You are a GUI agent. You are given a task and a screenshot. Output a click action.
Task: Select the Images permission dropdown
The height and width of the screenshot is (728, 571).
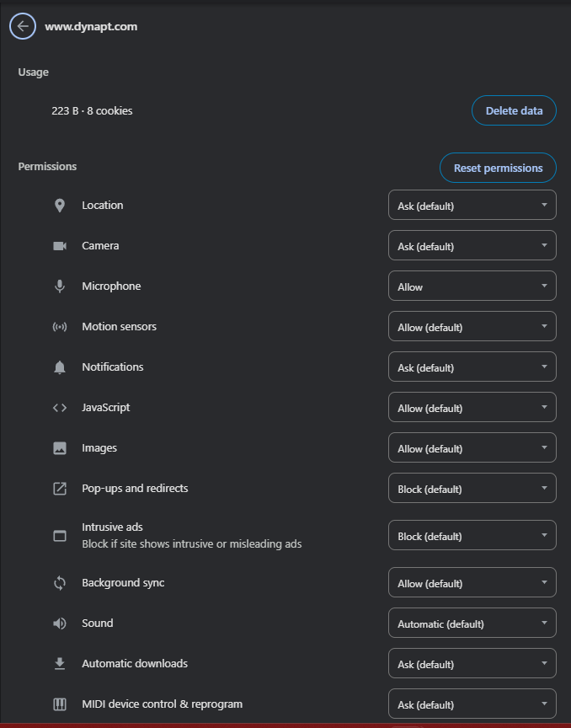tap(472, 448)
